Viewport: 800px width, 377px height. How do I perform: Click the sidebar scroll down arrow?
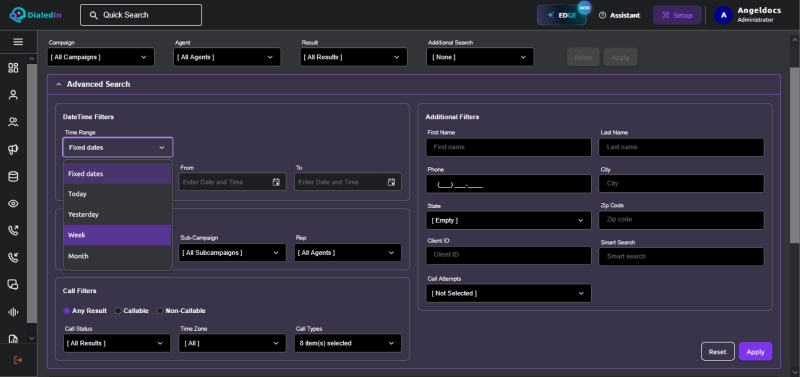coord(32,338)
